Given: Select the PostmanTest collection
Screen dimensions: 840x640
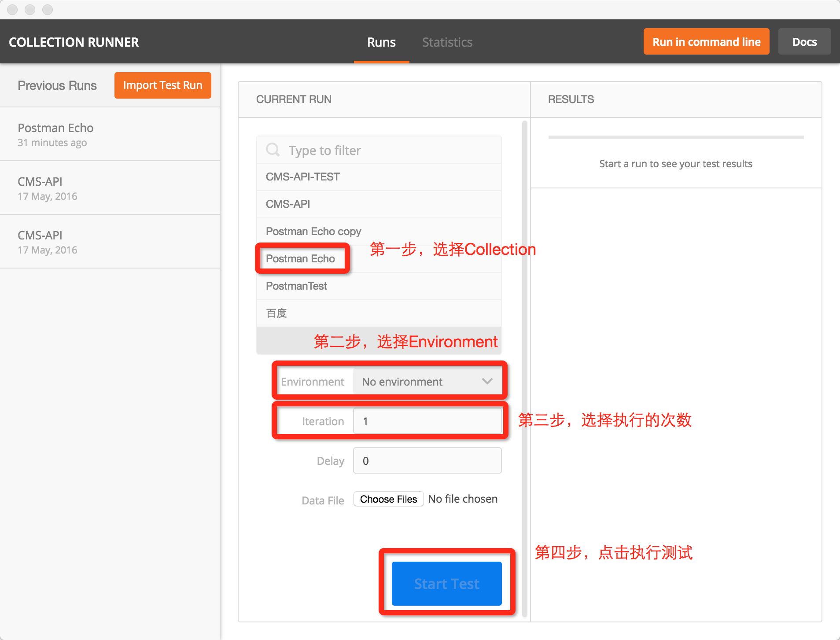Looking at the screenshot, I should pos(379,286).
